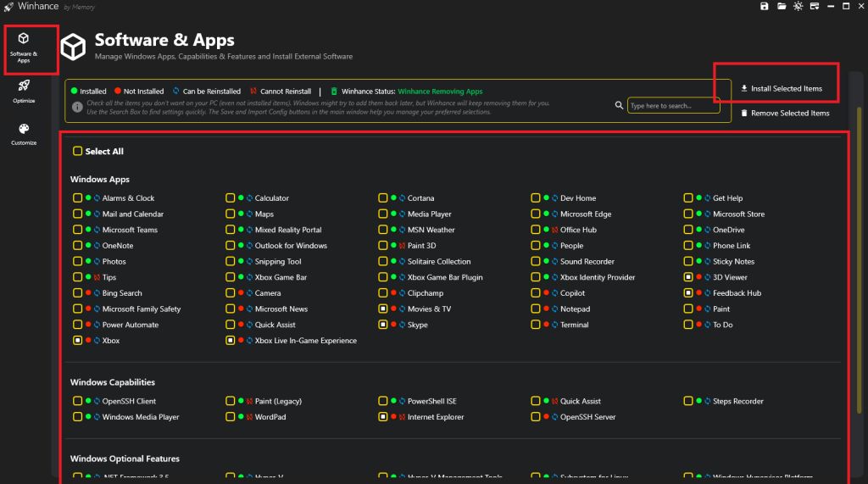The height and width of the screenshot is (484, 868).
Task: Open the Optimize rocket section
Action: coord(24,92)
